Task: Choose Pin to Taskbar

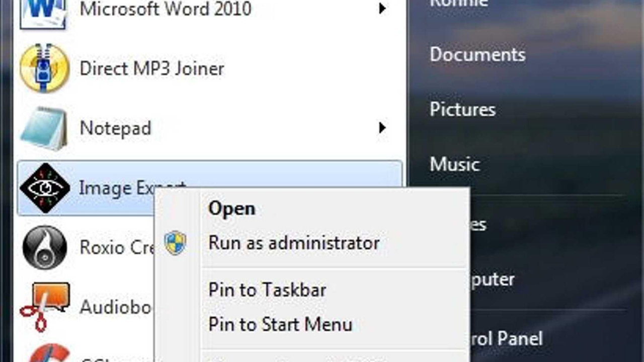Action: click(x=267, y=290)
